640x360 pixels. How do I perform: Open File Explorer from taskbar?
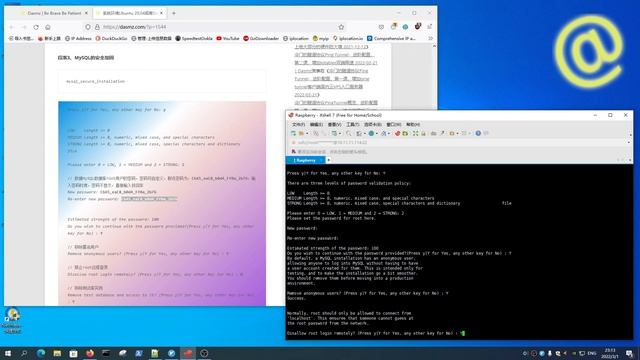pyautogui.click(x=57, y=353)
